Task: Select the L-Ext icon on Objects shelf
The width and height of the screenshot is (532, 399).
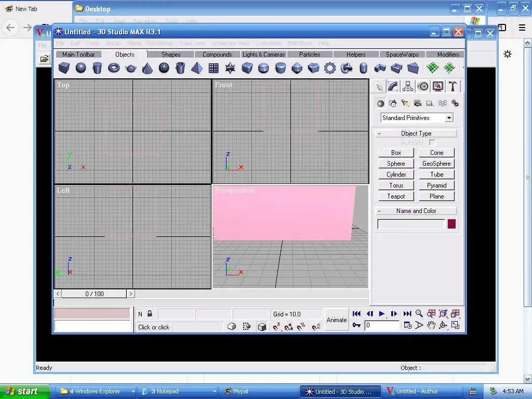Action: [x=380, y=68]
